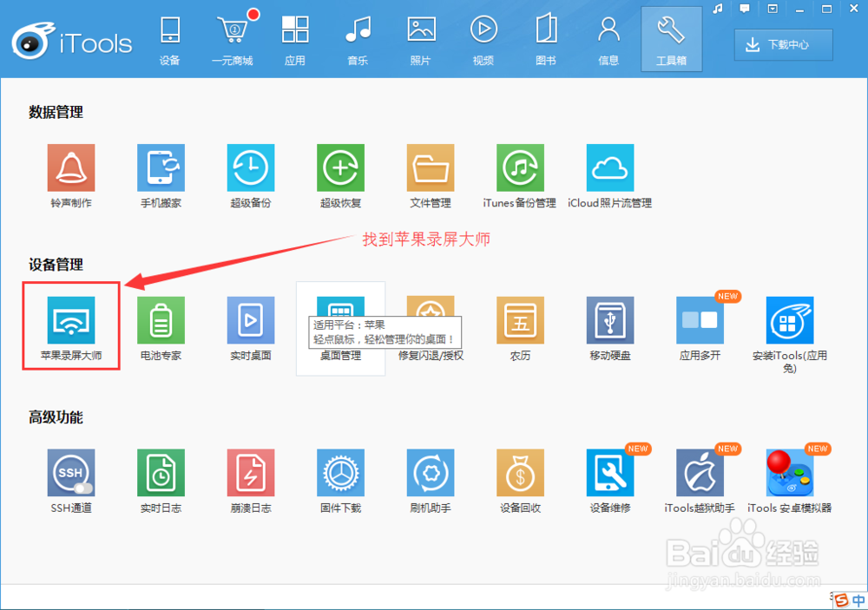The width and height of the screenshot is (868, 610).
Task: Launch 超级备份 super backup
Action: pyautogui.click(x=250, y=167)
